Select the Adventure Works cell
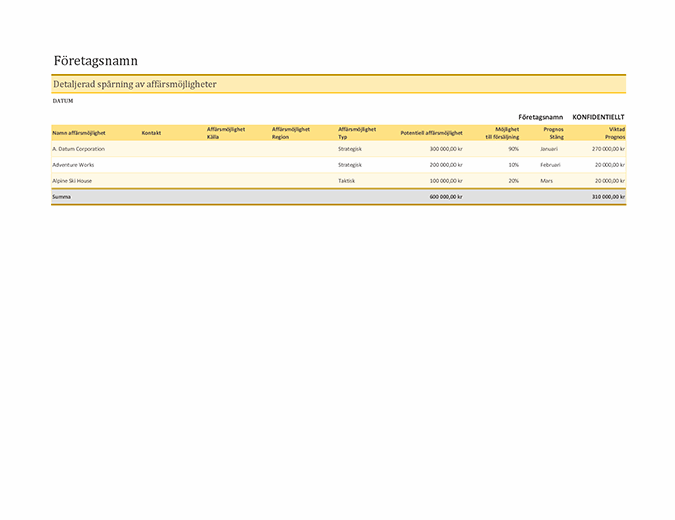 coord(73,164)
